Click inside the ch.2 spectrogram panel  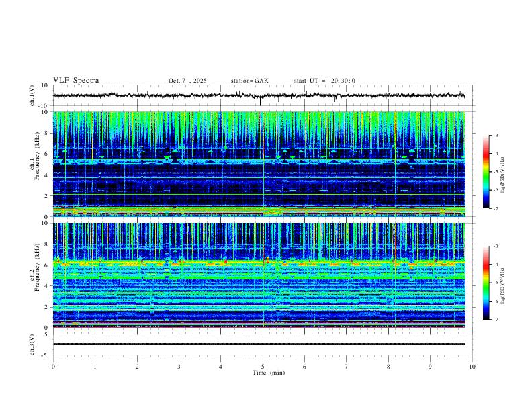(259, 275)
